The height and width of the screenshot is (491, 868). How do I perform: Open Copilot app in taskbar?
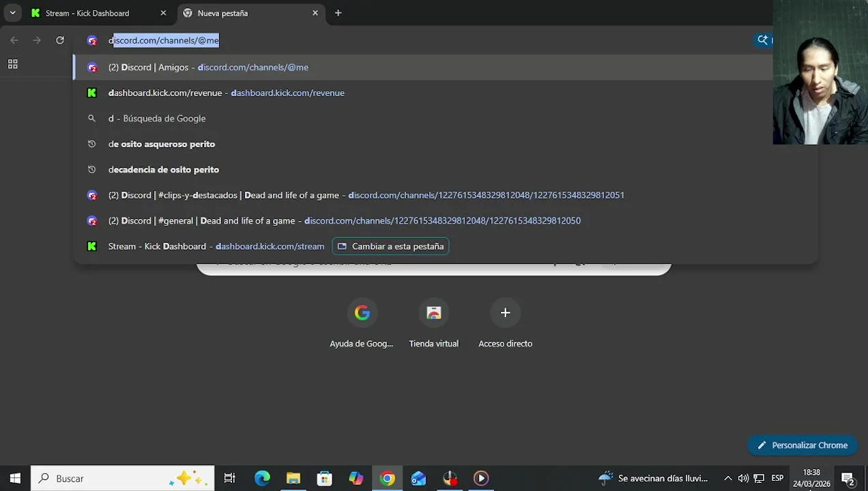pos(356,478)
